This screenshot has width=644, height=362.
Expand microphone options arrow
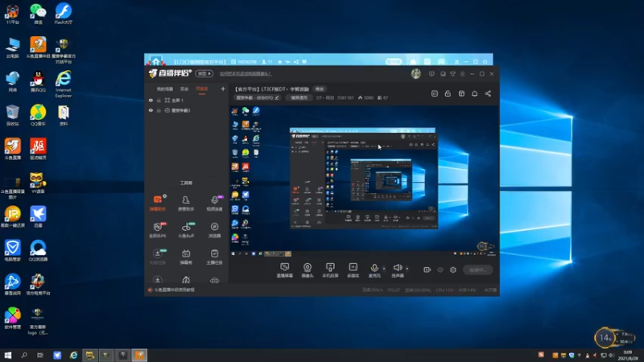(384, 269)
